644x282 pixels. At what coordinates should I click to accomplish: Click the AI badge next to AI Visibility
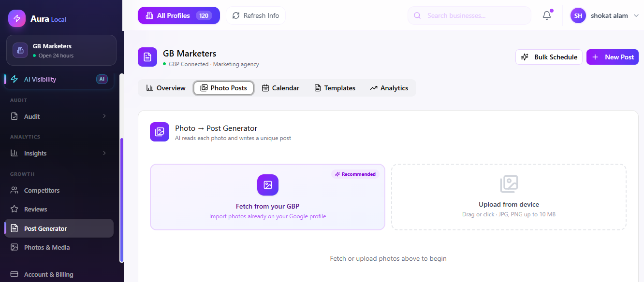coord(102,79)
